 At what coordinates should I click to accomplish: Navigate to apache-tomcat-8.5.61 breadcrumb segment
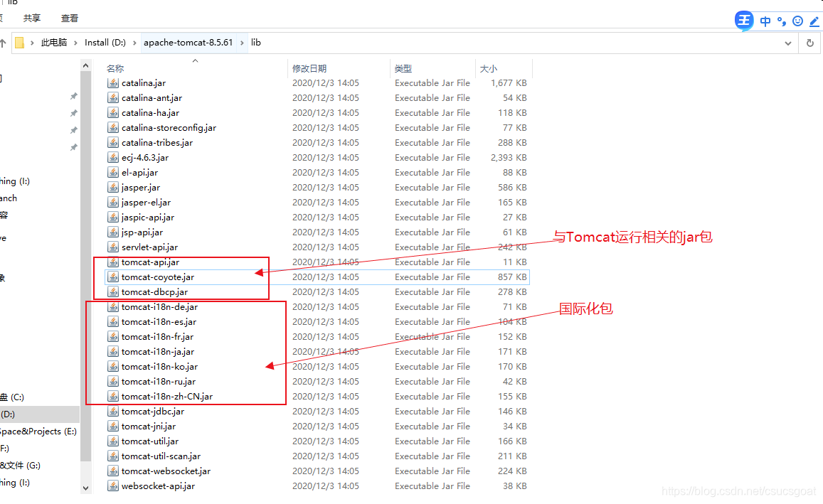click(188, 43)
